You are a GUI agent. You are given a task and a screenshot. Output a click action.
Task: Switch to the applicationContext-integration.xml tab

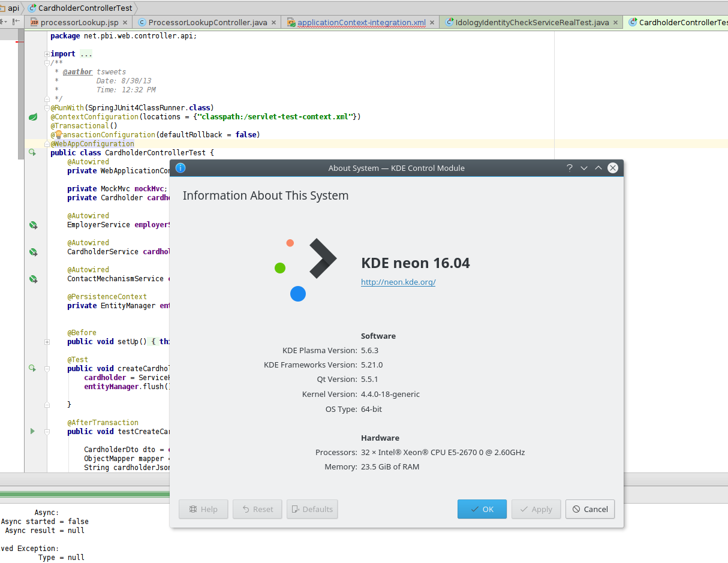pos(361,22)
